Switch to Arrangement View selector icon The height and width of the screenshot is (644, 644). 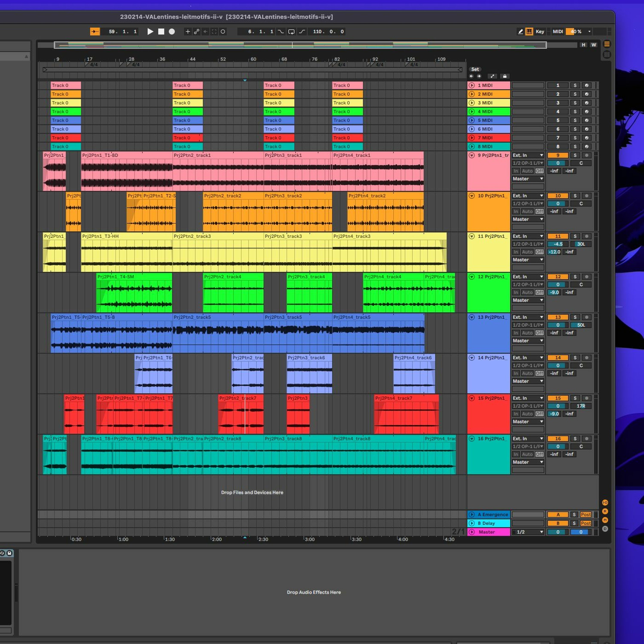(x=607, y=44)
